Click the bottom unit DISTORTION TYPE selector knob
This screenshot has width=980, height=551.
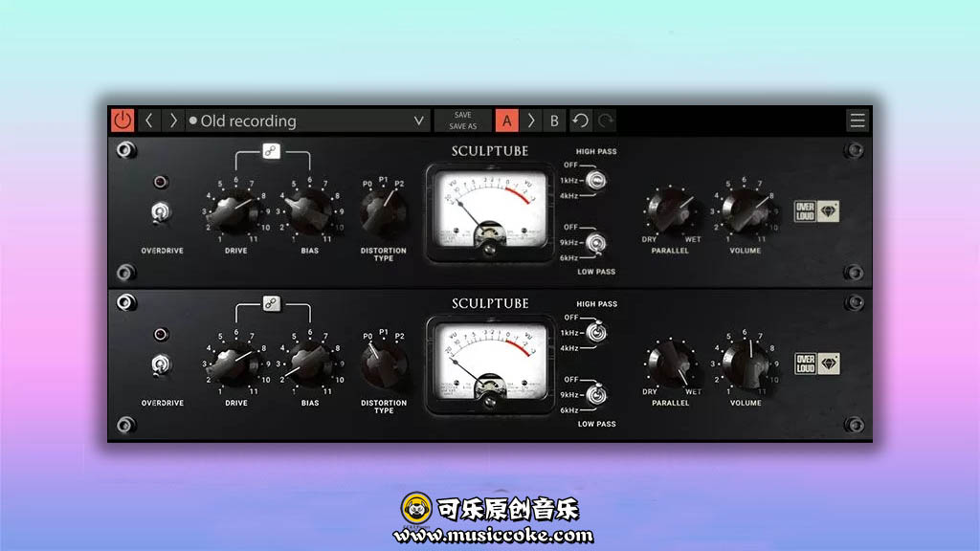[383, 366]
